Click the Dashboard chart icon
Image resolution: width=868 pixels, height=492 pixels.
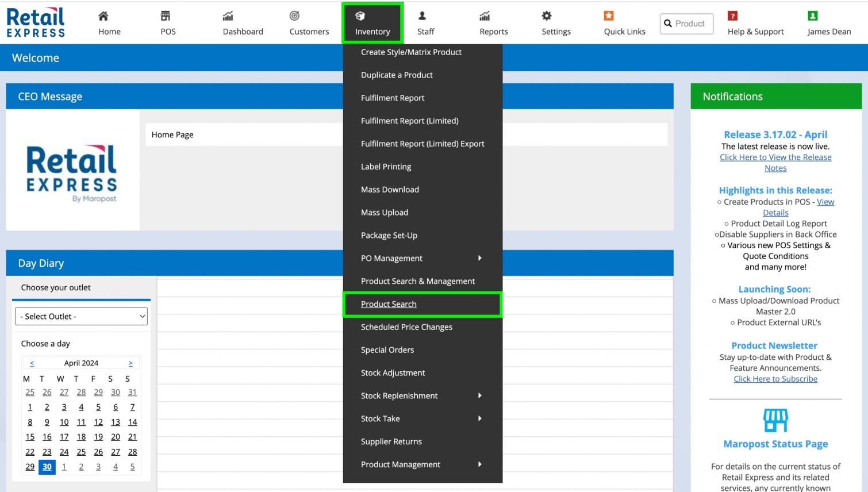(x=228, y=16)
